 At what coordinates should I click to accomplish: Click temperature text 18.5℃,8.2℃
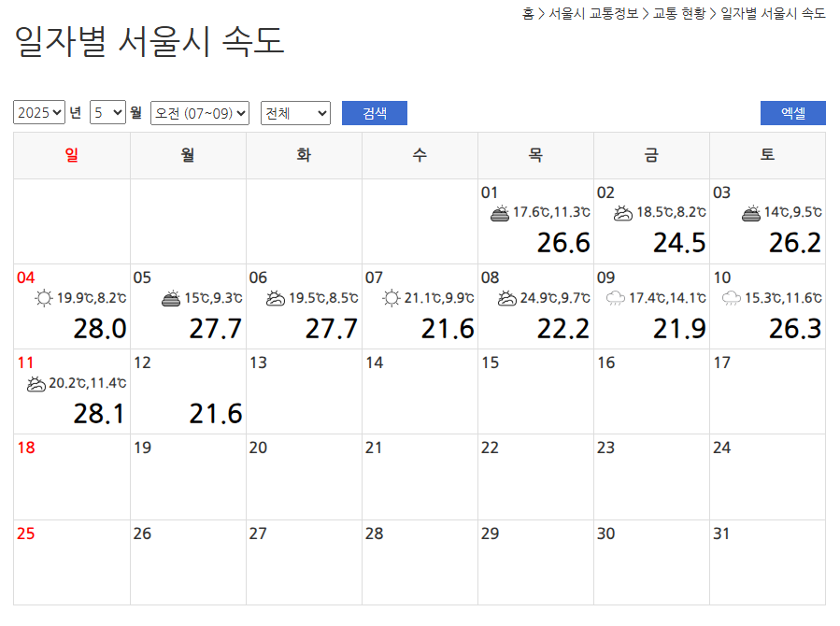671,212
